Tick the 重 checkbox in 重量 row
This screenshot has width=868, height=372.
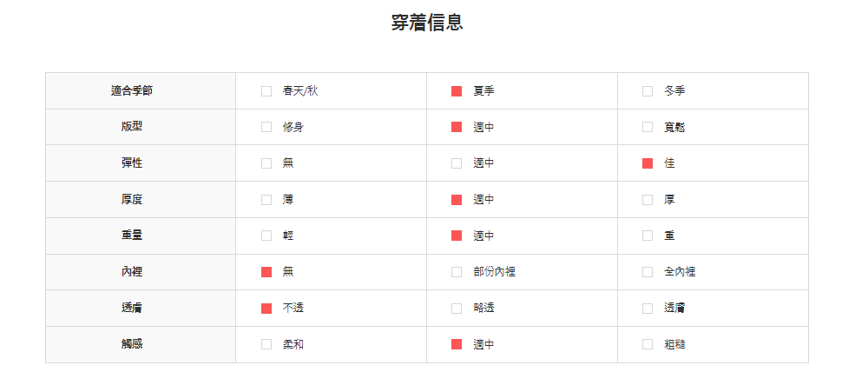(x=648, y=236)
